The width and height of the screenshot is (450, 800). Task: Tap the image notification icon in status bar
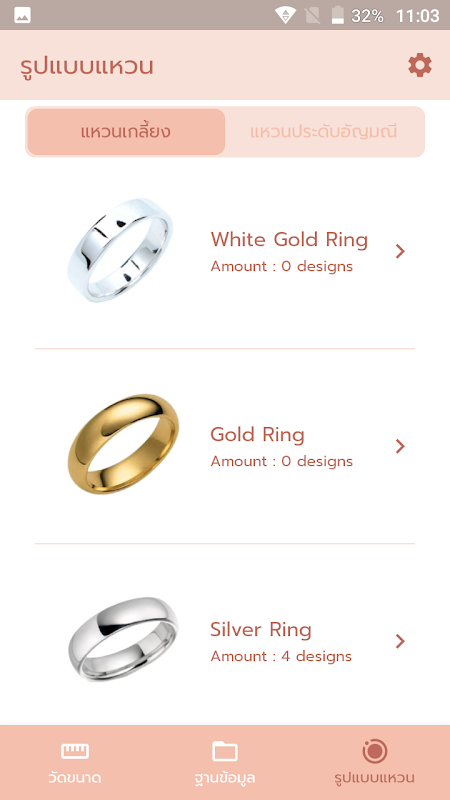click(x=22, y=15)
